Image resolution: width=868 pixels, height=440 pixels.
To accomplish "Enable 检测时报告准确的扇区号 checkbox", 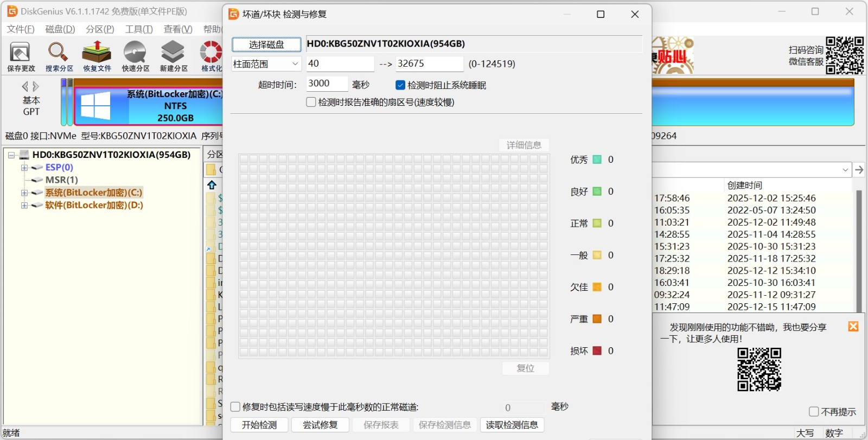I will [311, 102].
